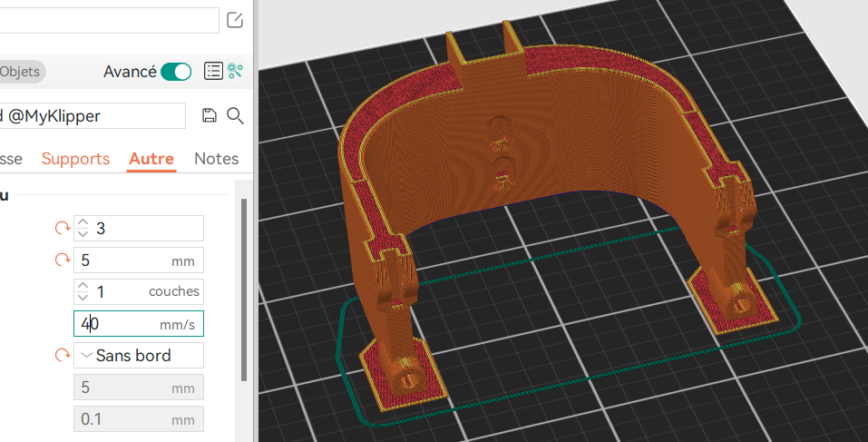Open settings search with the magnifier icon

pos(235,115)
